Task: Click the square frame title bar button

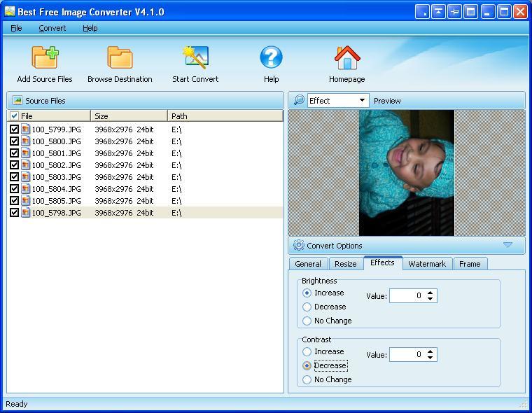Action: 471,12
